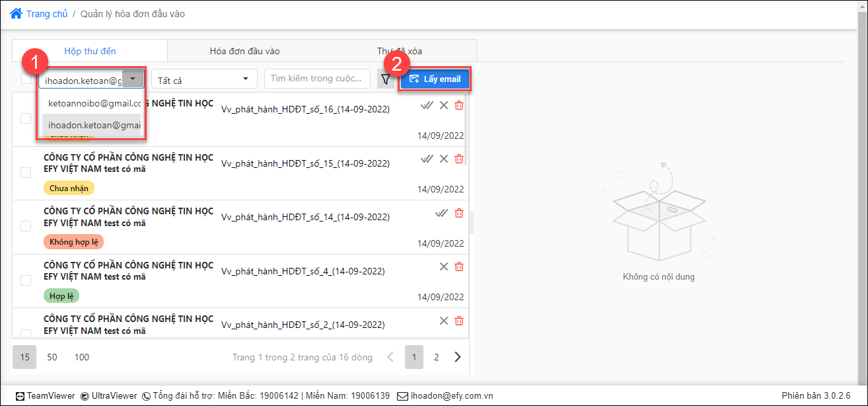Viewport: 868px width, 406px height.
Task: Open the Trang chủ breadcrumb link
Action: [x=47, y=14]
